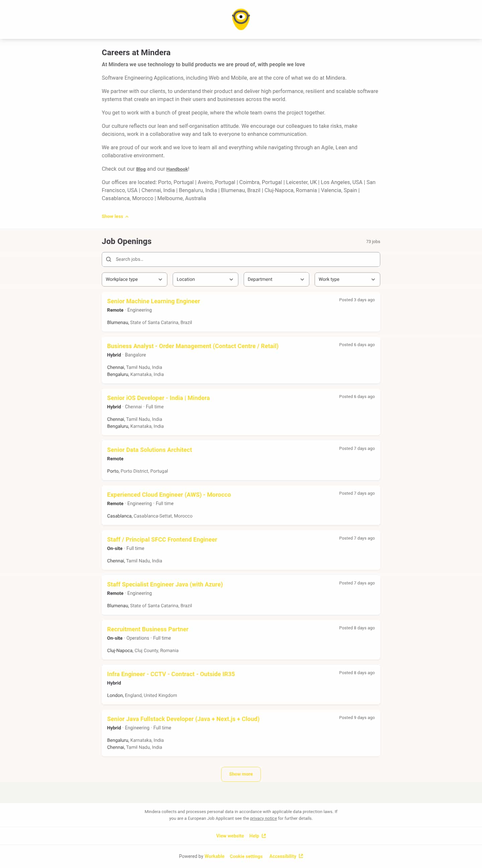Click the 'Job Openings' heading
Image resolution: width=482 pixels, height=868 pixels.
[127, 241]
